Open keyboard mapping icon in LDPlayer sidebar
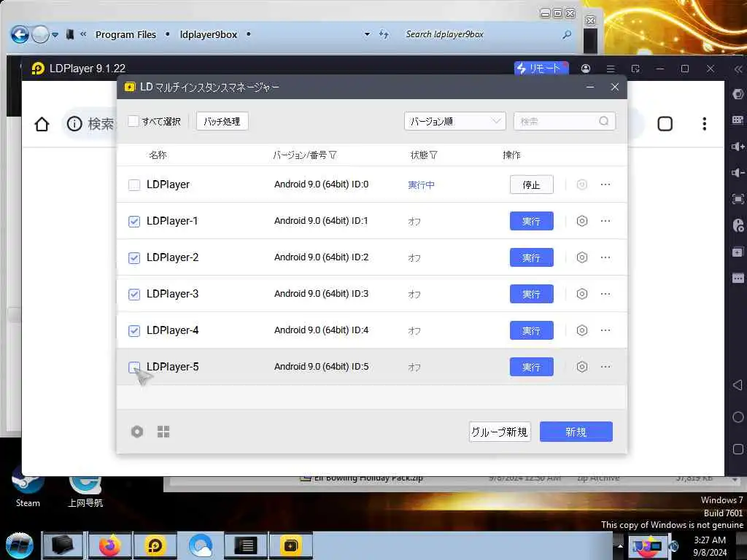 [738, 120]
